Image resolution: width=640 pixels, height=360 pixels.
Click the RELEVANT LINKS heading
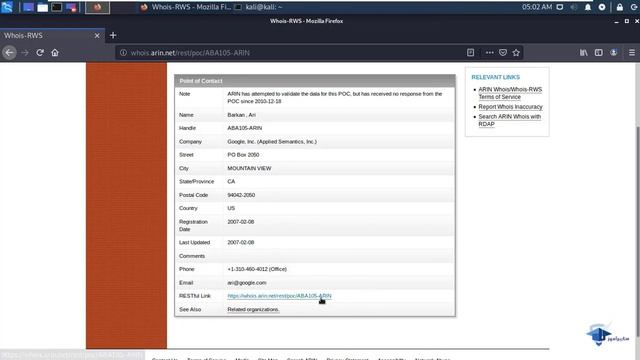pos(496,77)
